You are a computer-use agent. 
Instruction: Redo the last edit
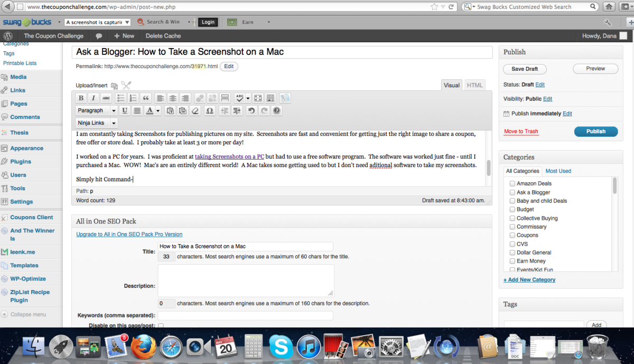264,110
